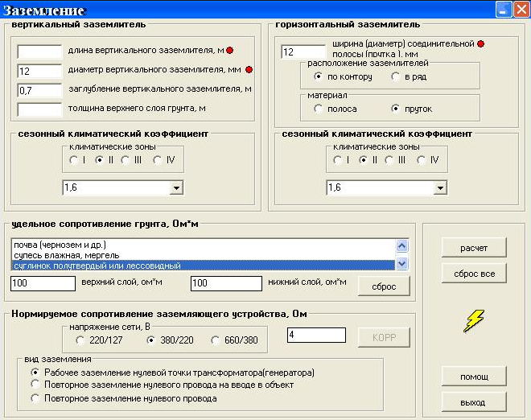Focus the top soil layer thickness field

[x=39, y=109]
